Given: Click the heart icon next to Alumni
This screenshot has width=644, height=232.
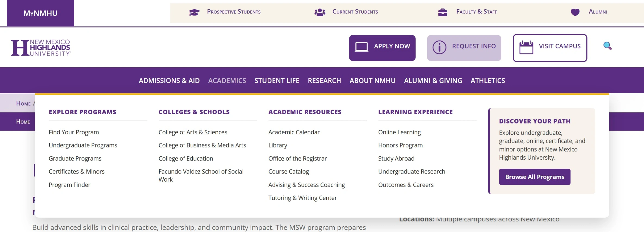Looking at the screenshot, I should (x=575, y=12).
